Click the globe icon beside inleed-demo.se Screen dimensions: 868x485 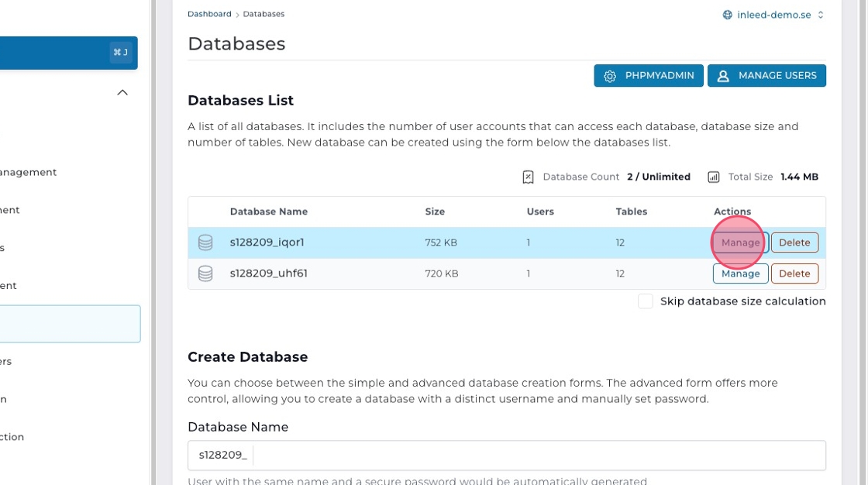[727, 15]
